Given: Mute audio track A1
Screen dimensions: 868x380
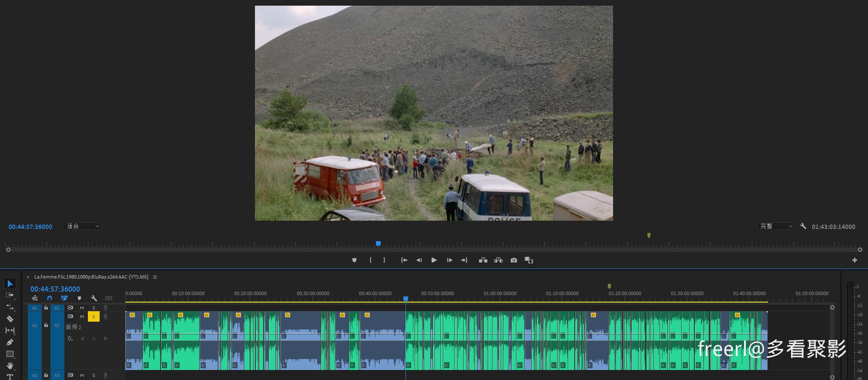Looking at the screenshot, I should click(x=82, y=308).
